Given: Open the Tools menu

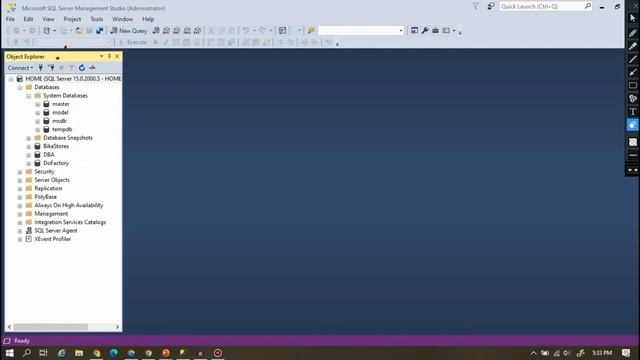Looking at the screenshot, I should point(97,19).
